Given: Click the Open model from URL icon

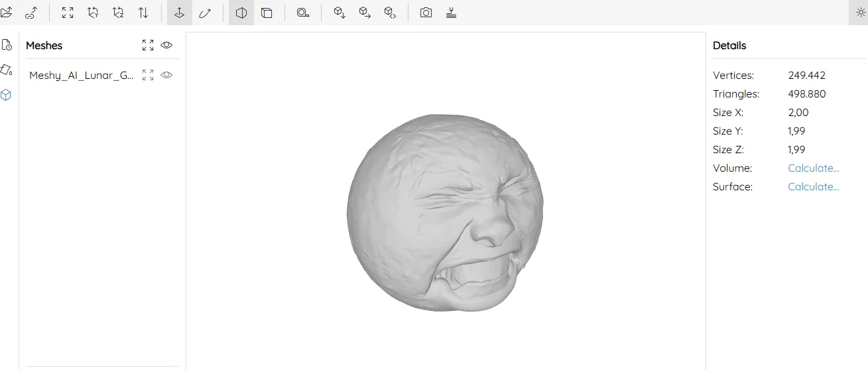Looking at the screenshot, I should [x=31, y=13].
